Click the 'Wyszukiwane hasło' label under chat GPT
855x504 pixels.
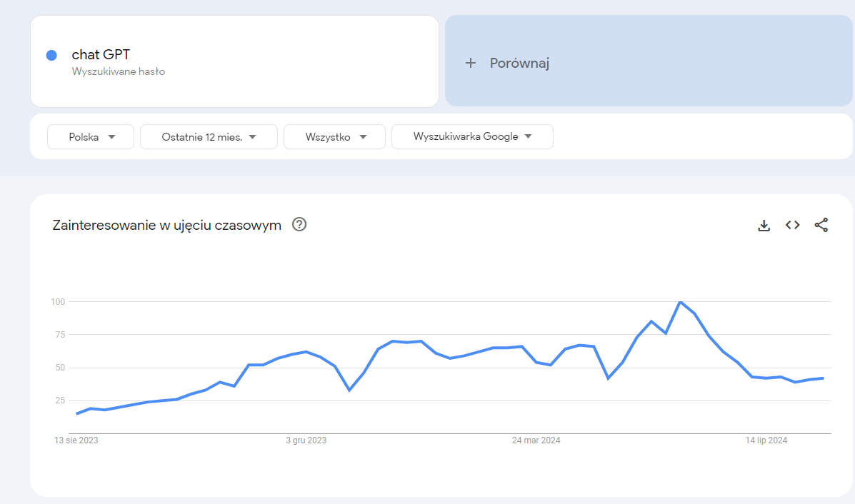pyautogui.click(x=119, y=71)
